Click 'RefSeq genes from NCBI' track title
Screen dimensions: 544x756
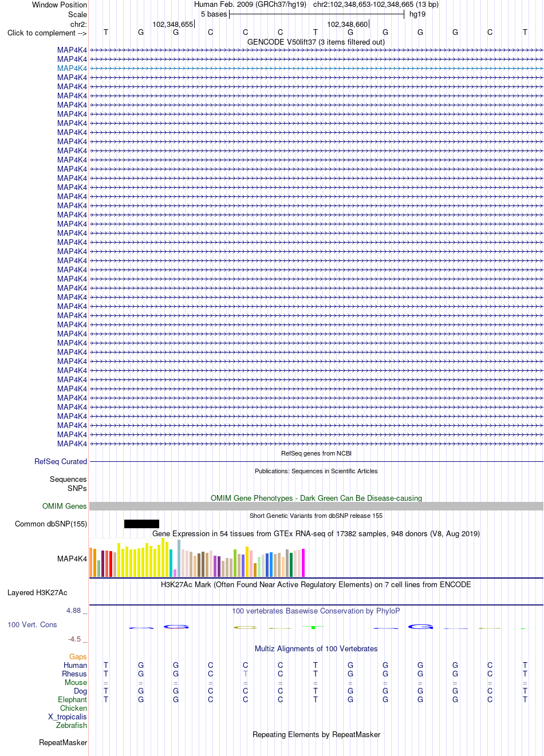[x=316, y=453]
